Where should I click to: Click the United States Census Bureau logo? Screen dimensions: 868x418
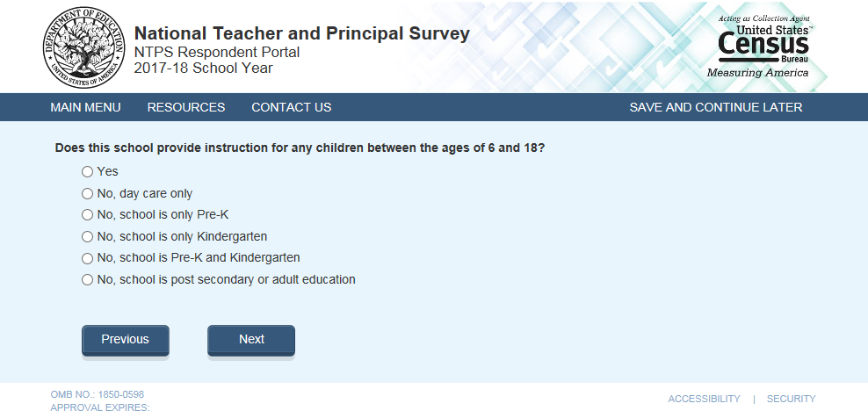click(x=762, y=47)
